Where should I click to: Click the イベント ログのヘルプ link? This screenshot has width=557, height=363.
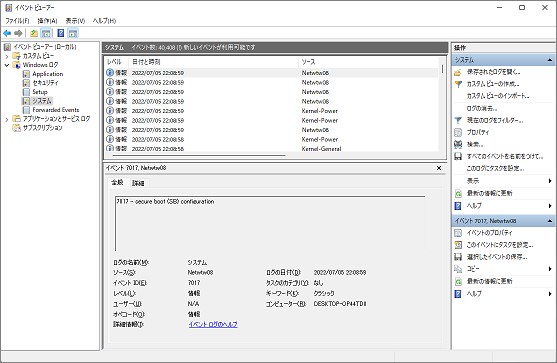(213, 324)
